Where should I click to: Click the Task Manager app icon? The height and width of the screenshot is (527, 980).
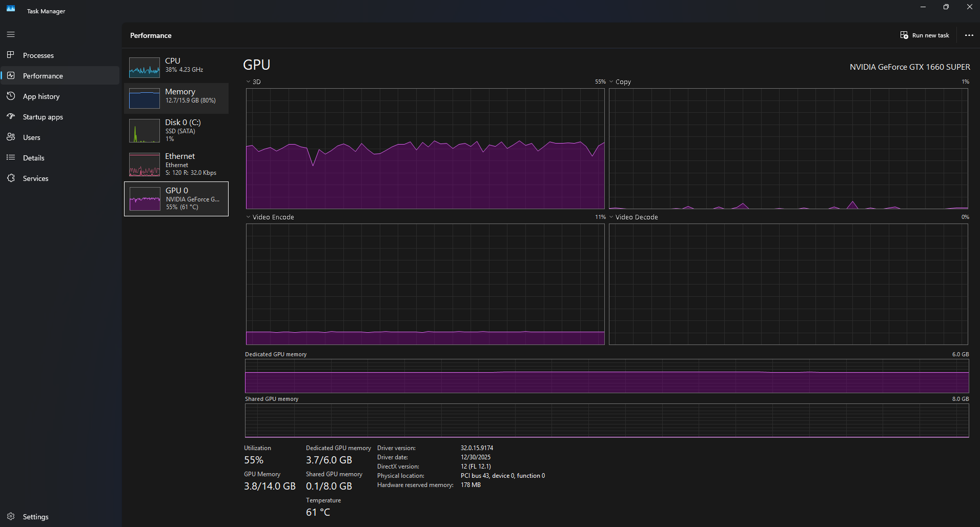point(11,9)
